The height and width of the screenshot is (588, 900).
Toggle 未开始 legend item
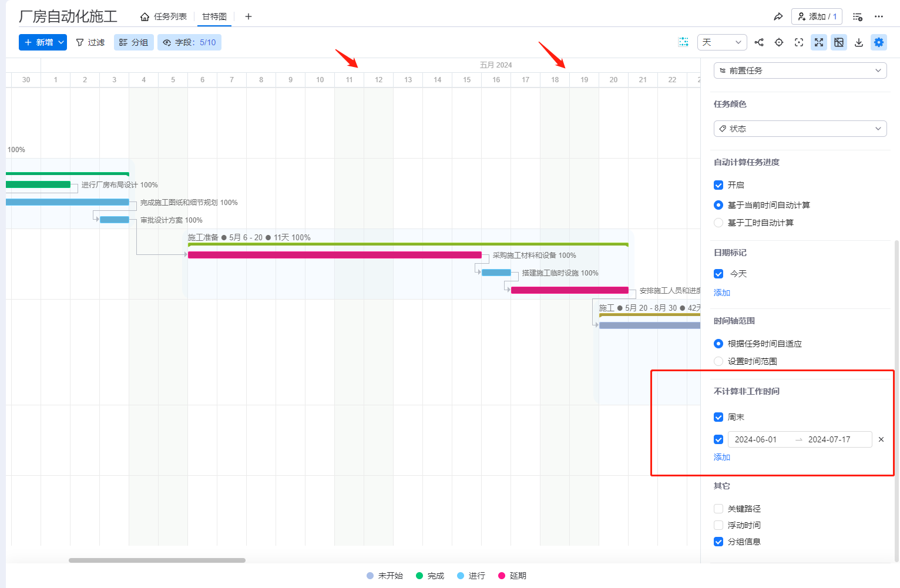click(385, 576)
